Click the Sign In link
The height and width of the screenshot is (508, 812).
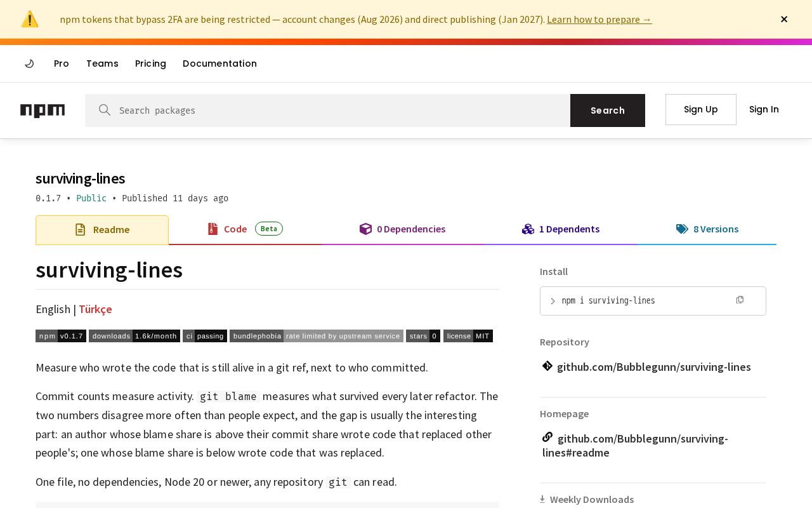(764, 109)
